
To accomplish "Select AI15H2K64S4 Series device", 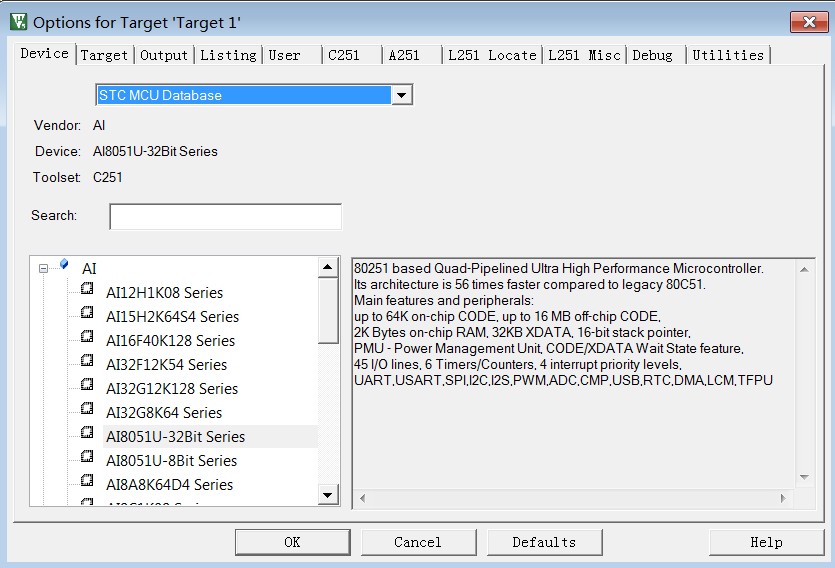I will (173, 317).
